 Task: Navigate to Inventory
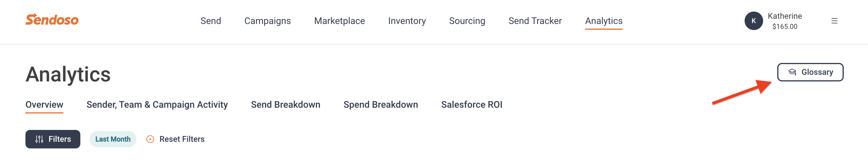(x=407, y=21)
